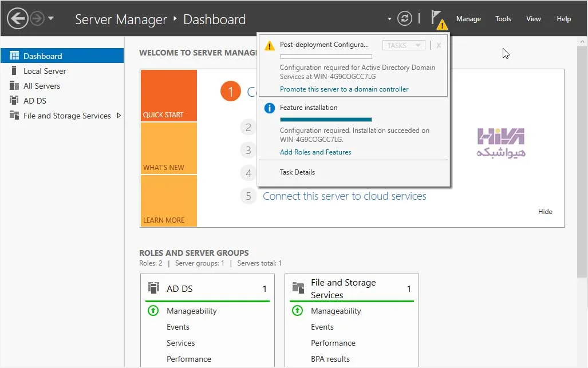Open Task Details
The width and height of the screenshot is (588, 368).
coord(297,172)
